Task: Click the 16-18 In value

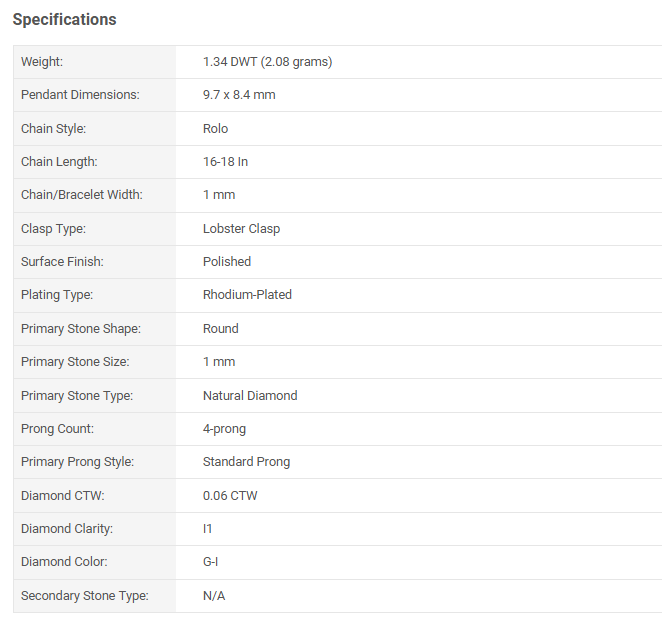Action: click(225, 162)
